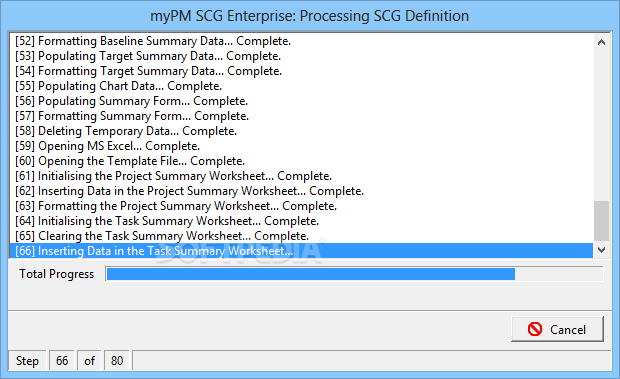Select log entry 58 Deleting Temporary Data
Screen dimensions: 620x379
[x=301, y=131]
